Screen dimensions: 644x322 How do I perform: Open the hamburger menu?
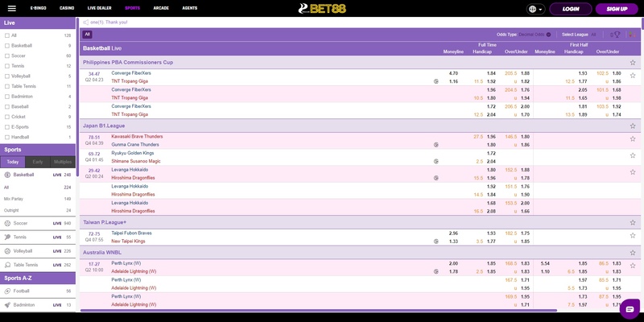click(12, 8)
